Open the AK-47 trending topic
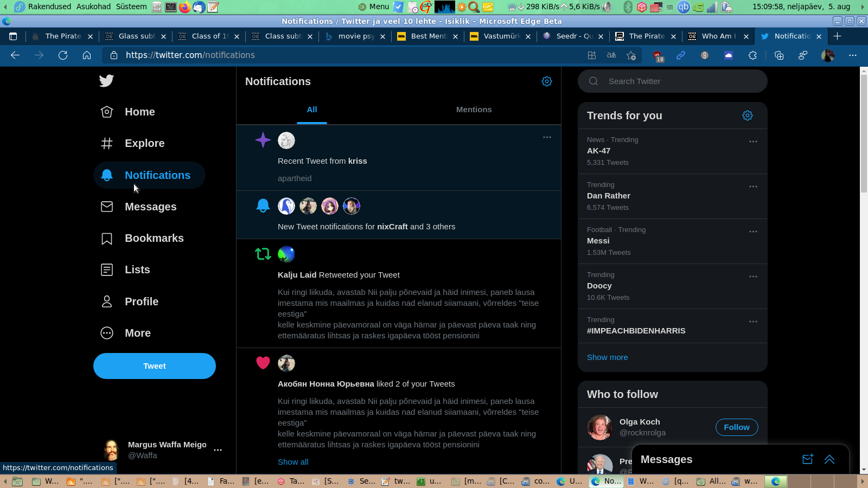 (673, 151)
